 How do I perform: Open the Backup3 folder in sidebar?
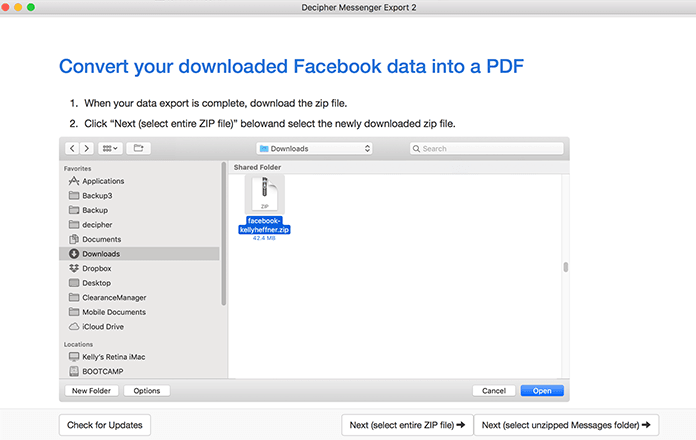(x=139, y=196)
